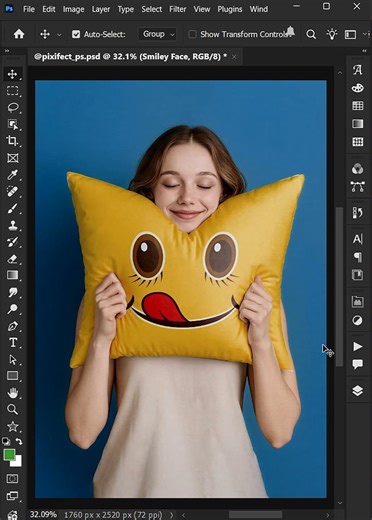Screen dimensions: 372x520
Task: Open the workspace switcher
Action: point(351,34)
